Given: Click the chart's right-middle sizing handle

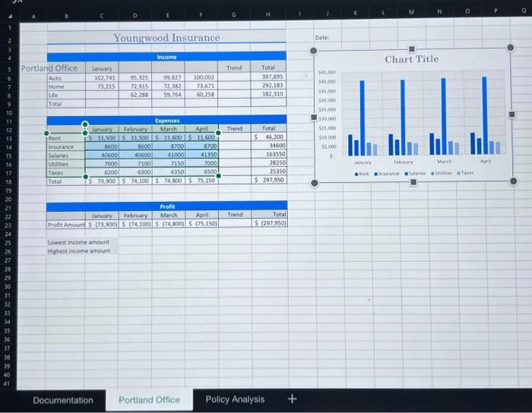Looking at the screenshot, I should [512, 115].
